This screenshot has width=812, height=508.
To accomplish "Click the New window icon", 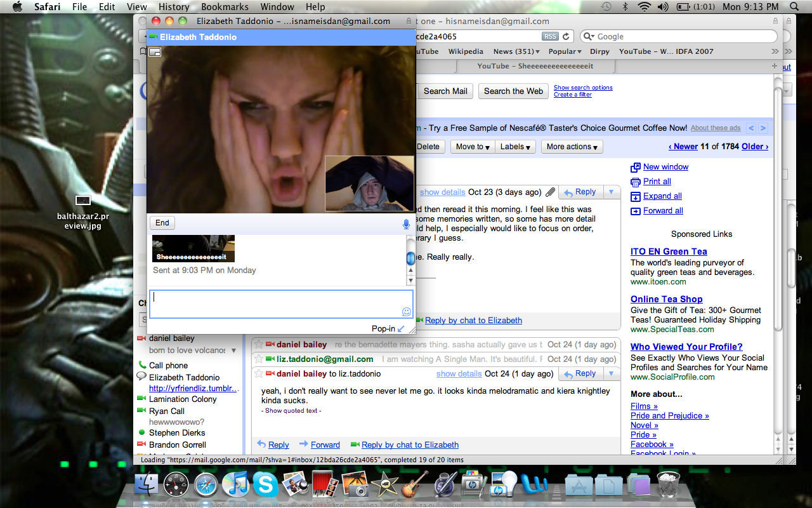I will [x=636, y=168].
